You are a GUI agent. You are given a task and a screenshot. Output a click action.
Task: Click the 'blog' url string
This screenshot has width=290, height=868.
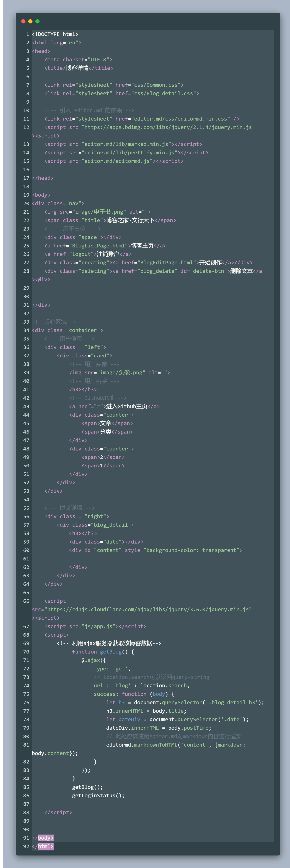[122, 685]
